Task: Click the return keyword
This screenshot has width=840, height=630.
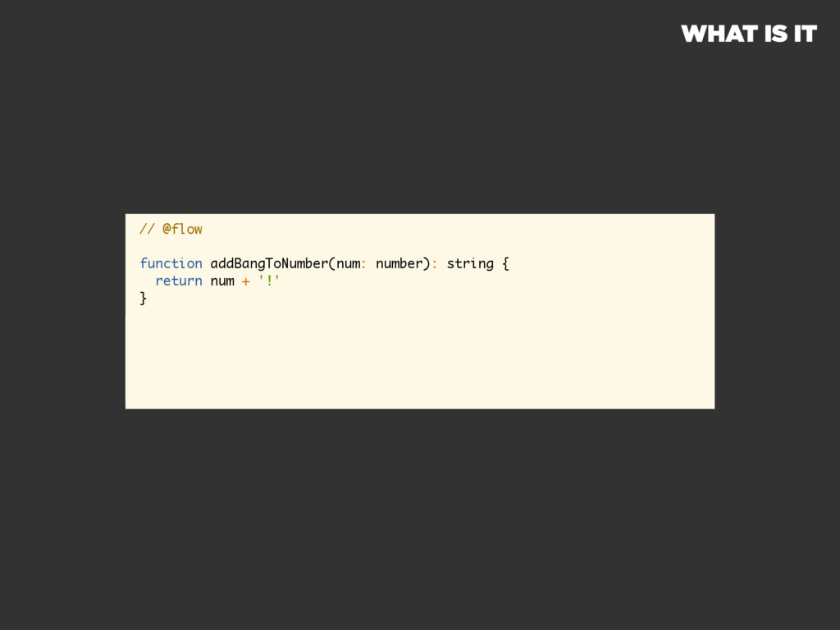Action: click(179, 281)
